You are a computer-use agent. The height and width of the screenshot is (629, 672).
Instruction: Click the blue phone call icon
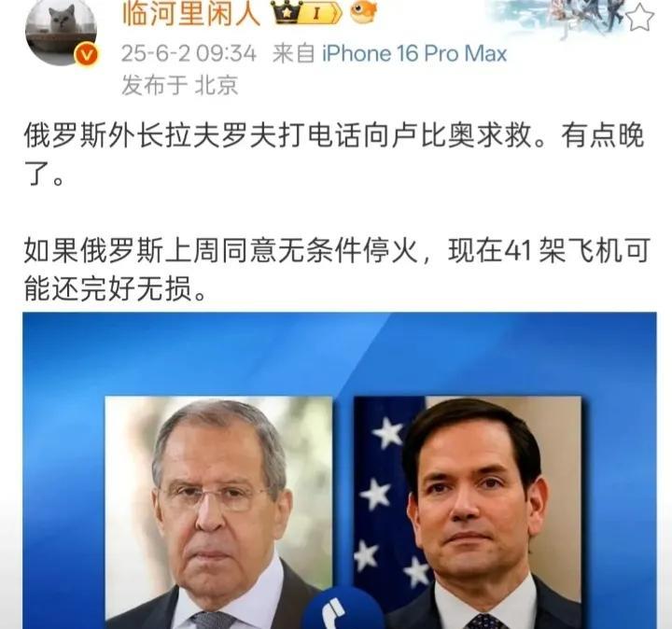[x=339, y=610]
